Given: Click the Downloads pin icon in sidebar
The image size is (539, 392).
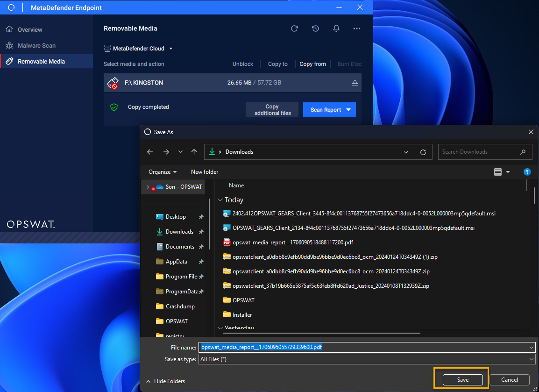Looking at the screenshot, I should tap(201, 232).
